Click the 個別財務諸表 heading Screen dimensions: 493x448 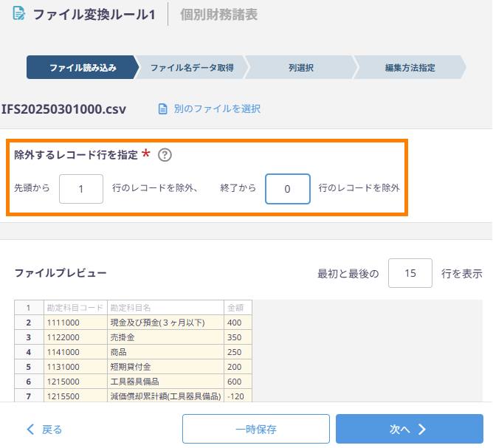pyautogui.click(x=219, y=15)
